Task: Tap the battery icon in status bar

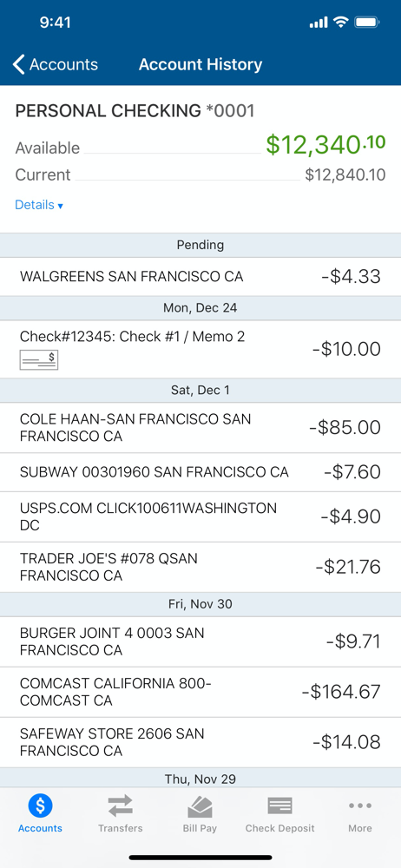Action: tap(367, 23)
